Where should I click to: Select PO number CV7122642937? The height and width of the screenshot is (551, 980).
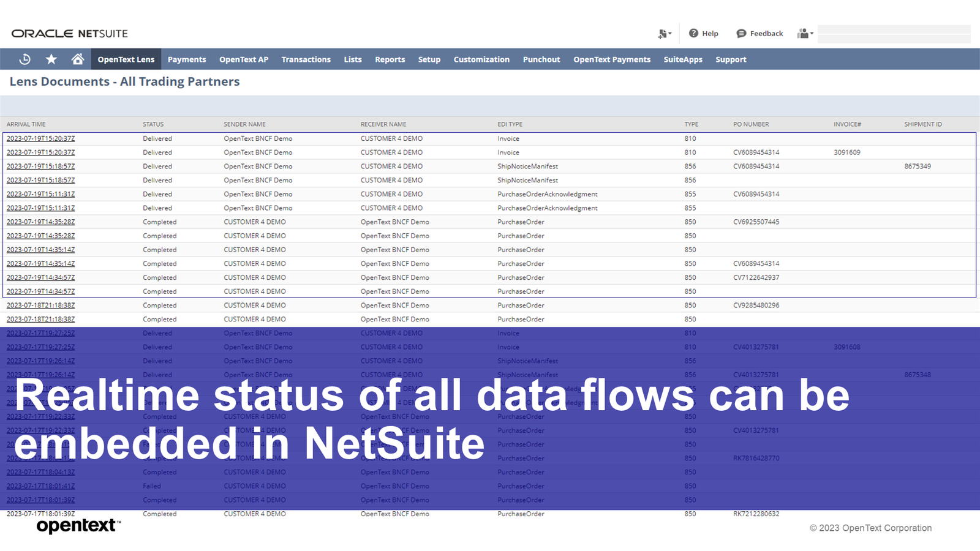coord(756,278)
